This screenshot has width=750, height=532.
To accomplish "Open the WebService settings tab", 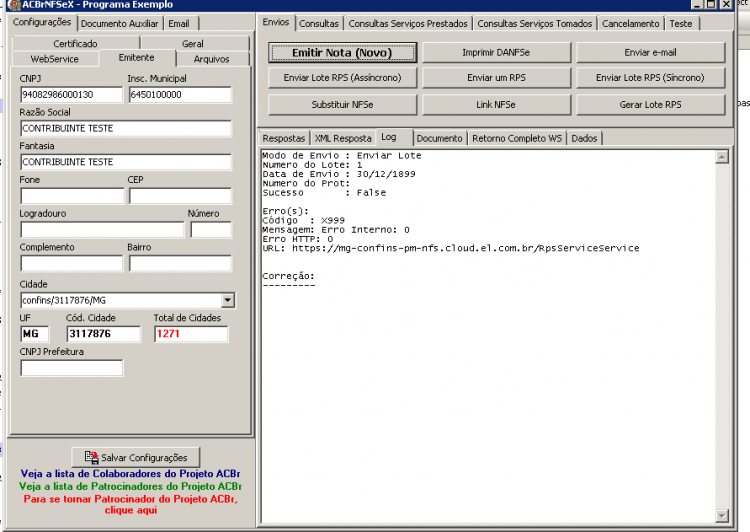I will 55,59.
